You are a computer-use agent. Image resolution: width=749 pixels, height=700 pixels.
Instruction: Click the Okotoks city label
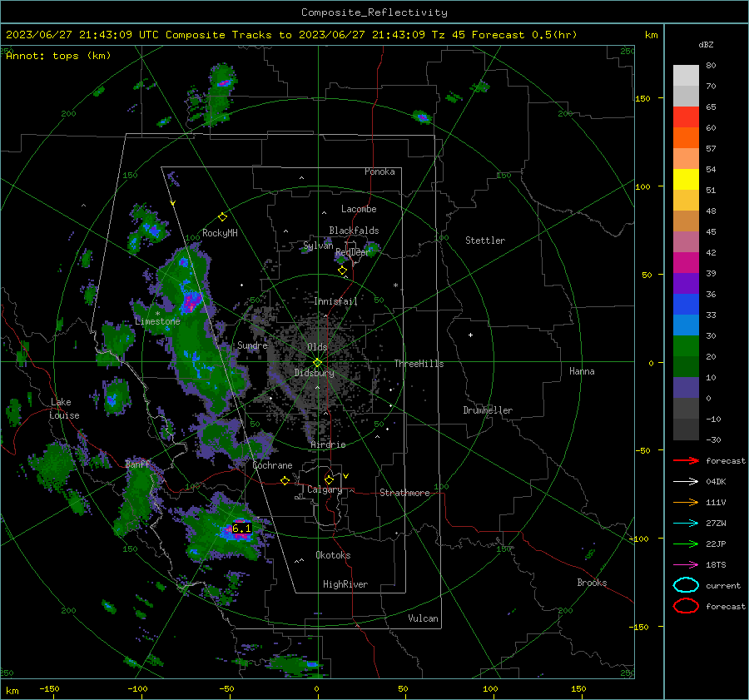tap(333, 555)
